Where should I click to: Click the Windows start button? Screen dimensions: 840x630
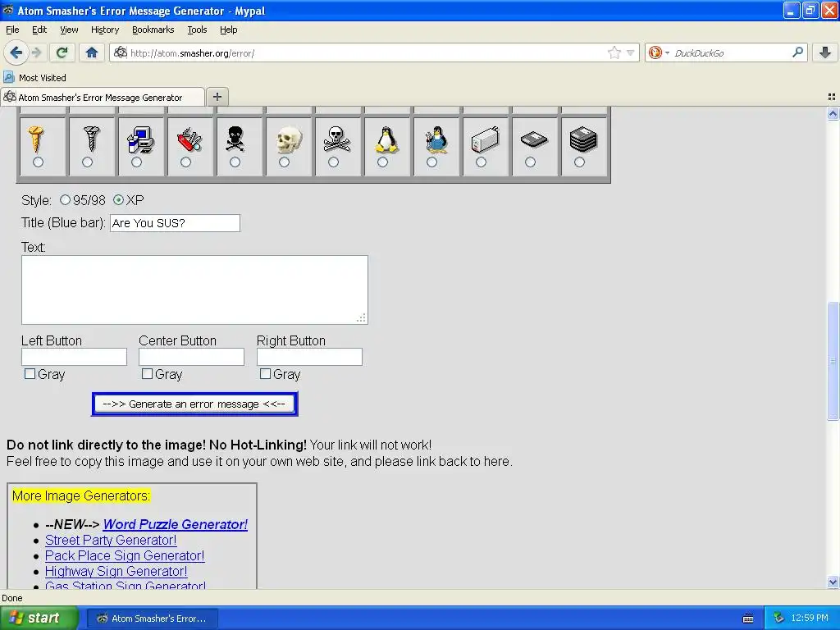[39, 619]
